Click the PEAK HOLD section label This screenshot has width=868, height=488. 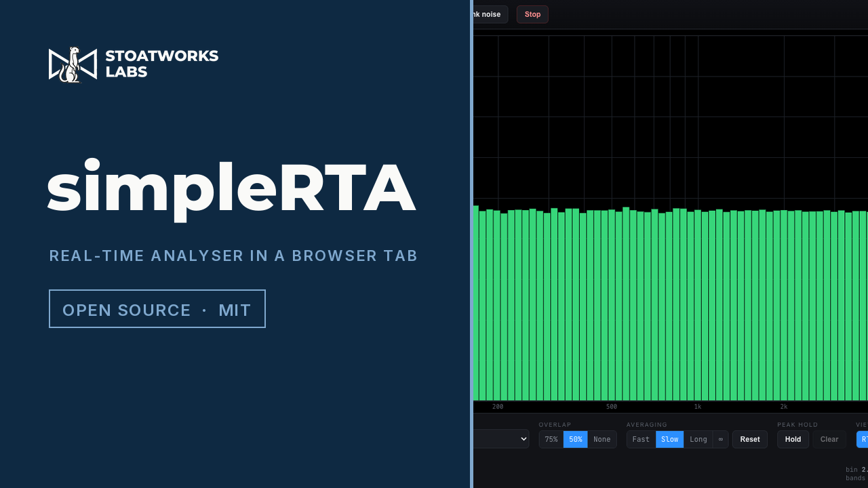[x=797, y=425]
